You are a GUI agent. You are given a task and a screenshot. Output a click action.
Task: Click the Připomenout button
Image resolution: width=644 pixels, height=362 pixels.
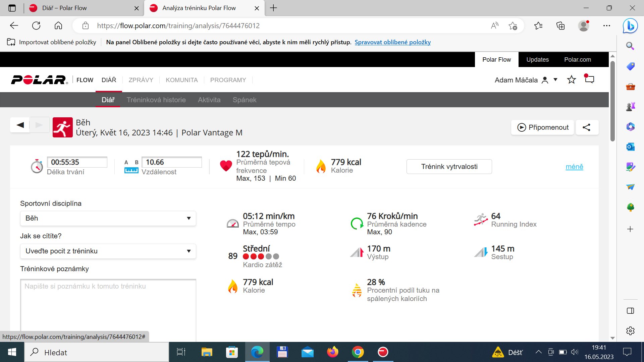click(x=542, y=127)
